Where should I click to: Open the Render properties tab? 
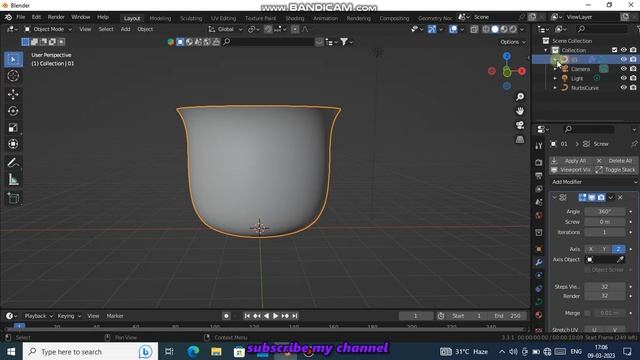(x=539, y=162)
